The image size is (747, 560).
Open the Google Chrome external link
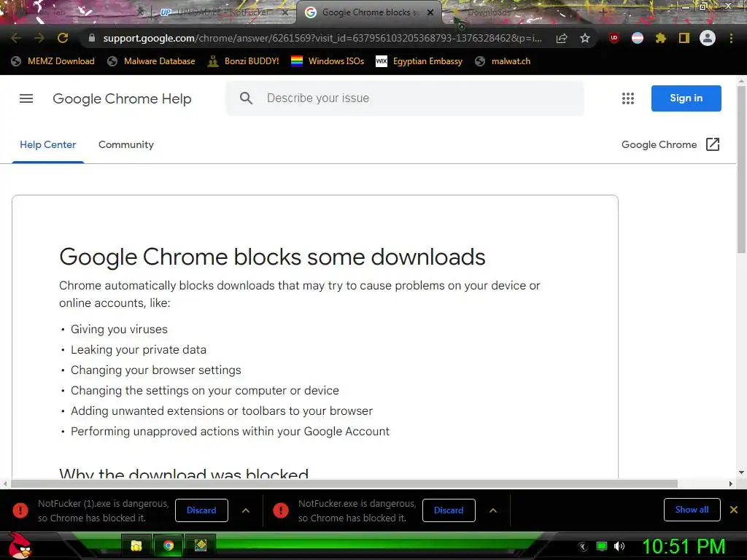(x=670, y=145)
